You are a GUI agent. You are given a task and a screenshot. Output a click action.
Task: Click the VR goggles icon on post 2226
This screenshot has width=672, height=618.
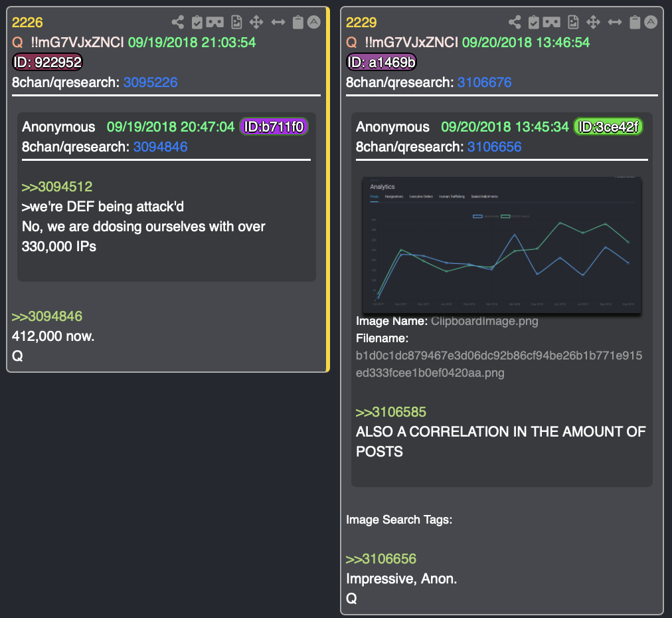[x=214, y=23]
